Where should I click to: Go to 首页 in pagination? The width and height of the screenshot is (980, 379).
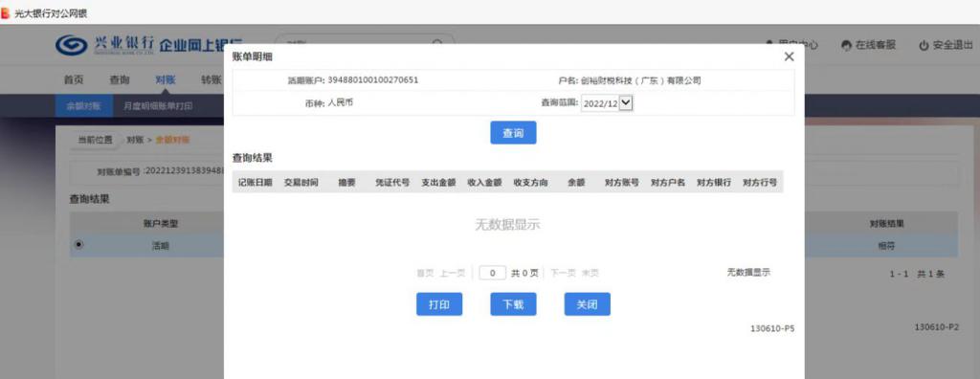[x=425, y=274]
